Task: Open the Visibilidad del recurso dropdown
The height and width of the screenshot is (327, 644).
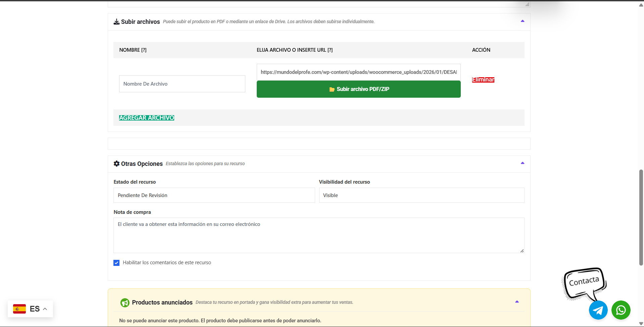Action: point(421,195)
